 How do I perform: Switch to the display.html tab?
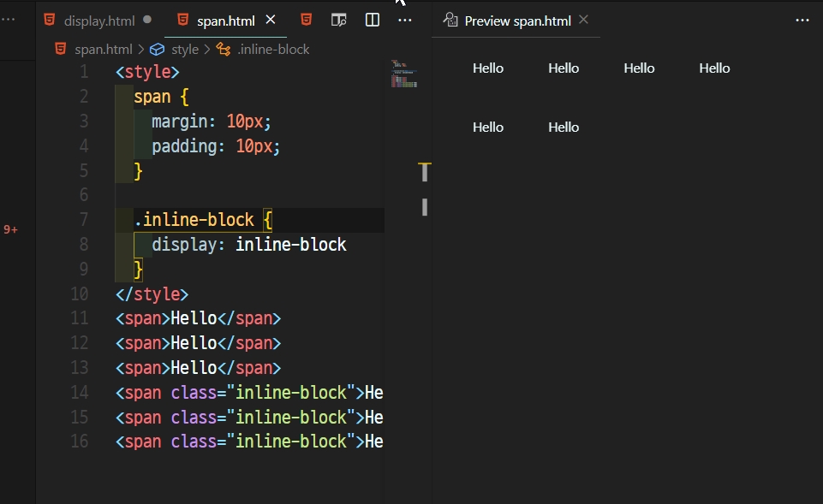tap(99, 21)
